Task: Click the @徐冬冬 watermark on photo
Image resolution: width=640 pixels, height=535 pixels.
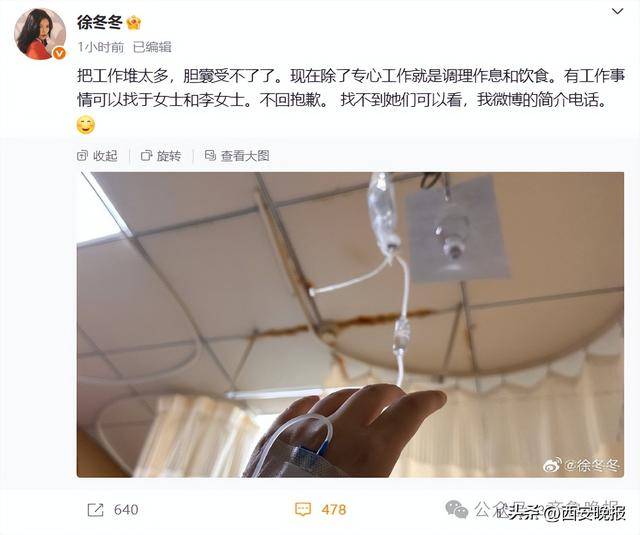Action: click(582, 466)
